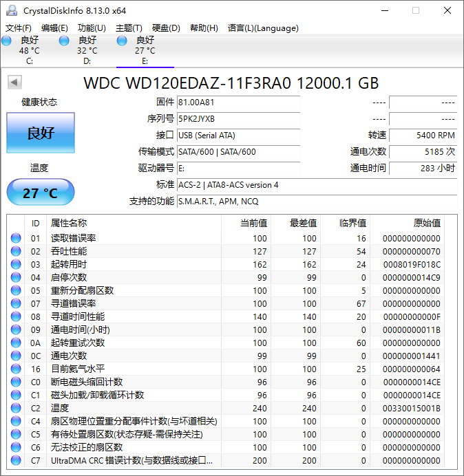The width and height of the screenshot is (464, 476).
Task: Select the E: drive tab at 27 °C
Action: tap(145, 50)
